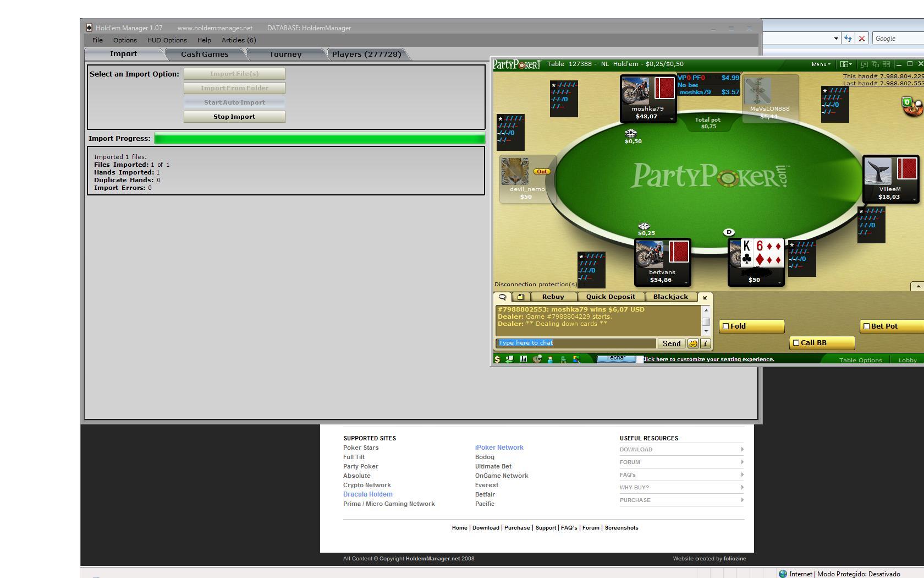The width and height of the screenshot is (924, 578).
Task: Click the blue player figure icon
Action: tap(550, 359)
